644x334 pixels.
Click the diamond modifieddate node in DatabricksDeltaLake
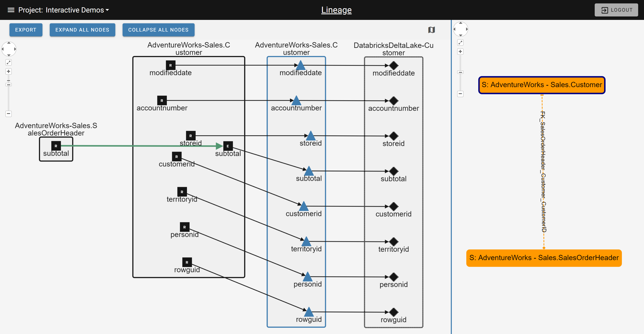pos(393,65)
